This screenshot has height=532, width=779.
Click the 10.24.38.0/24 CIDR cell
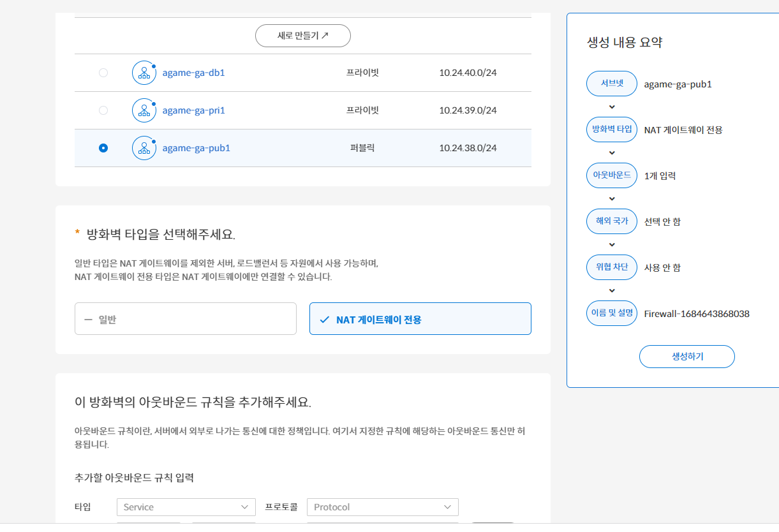(468, 148)
